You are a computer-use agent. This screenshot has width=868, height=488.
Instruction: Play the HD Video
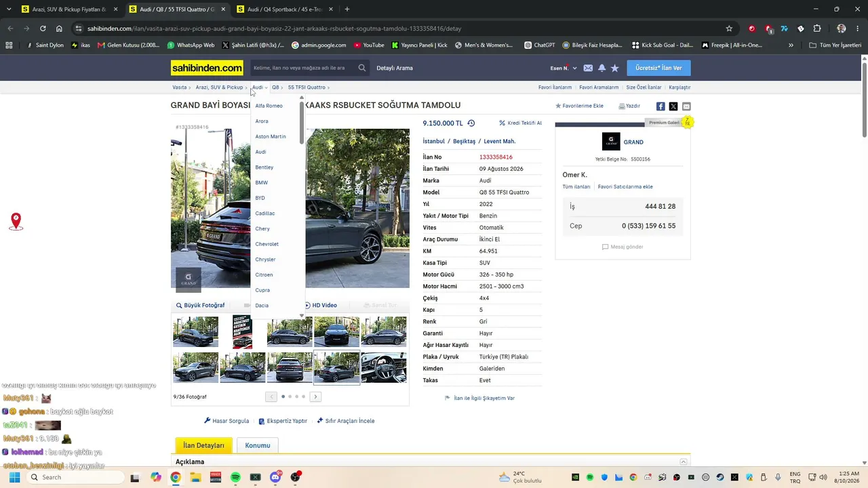pos(320,306)
